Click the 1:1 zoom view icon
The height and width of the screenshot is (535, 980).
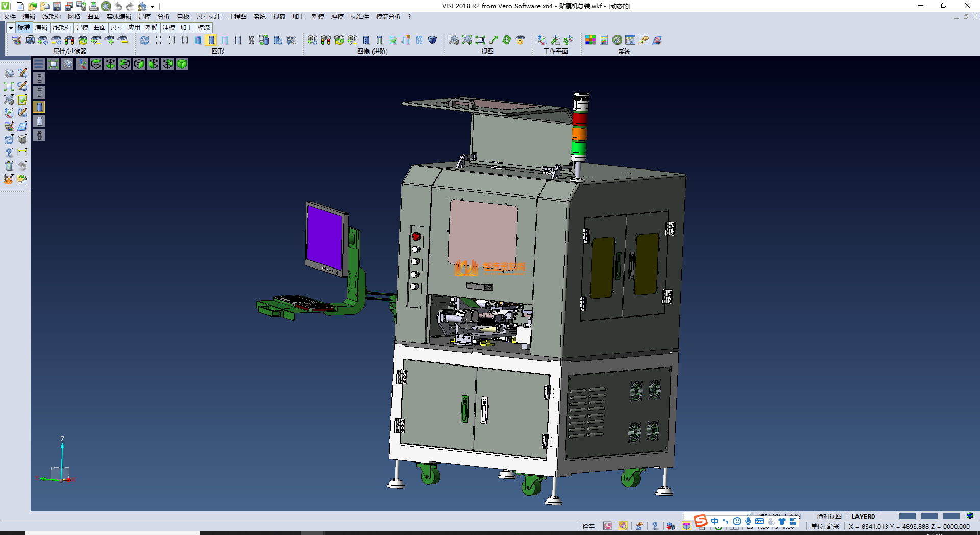pyautogui.click(x=480, y=40)
